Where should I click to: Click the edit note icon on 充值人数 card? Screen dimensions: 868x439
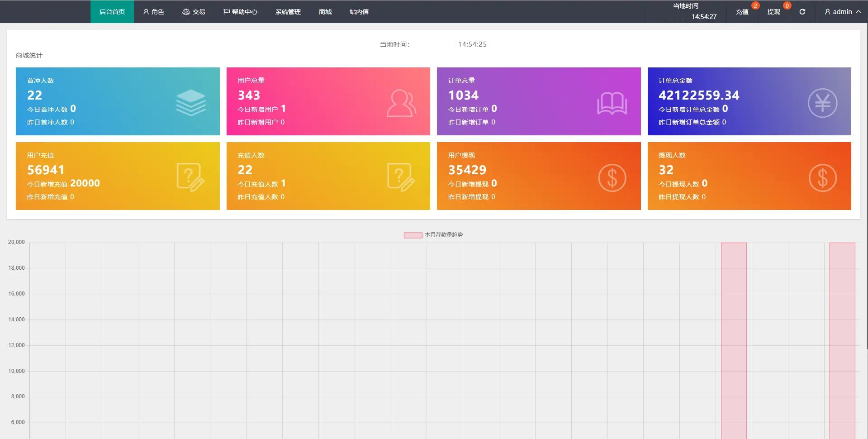click(401, 177)
